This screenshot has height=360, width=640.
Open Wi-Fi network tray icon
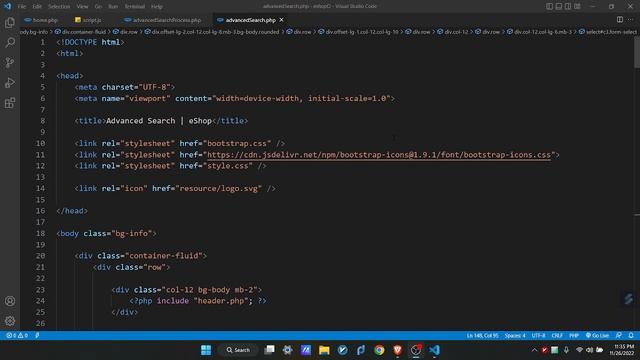tap(579, 350)
